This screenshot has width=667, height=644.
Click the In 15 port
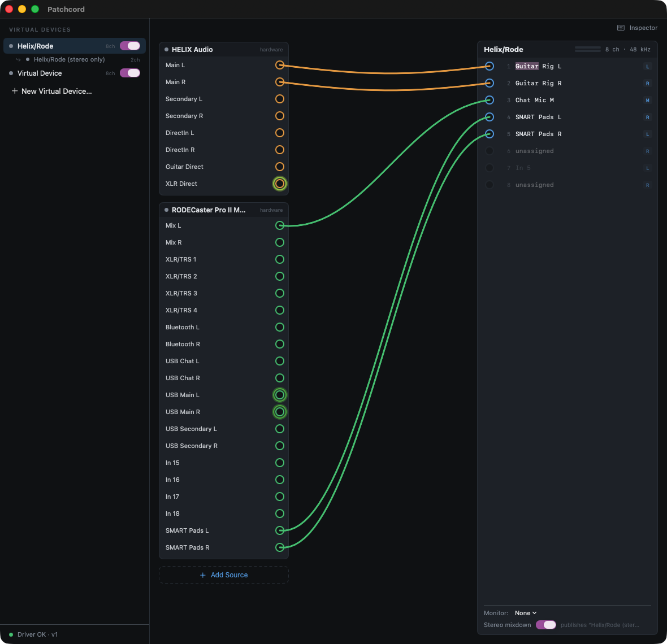point(279,463)
